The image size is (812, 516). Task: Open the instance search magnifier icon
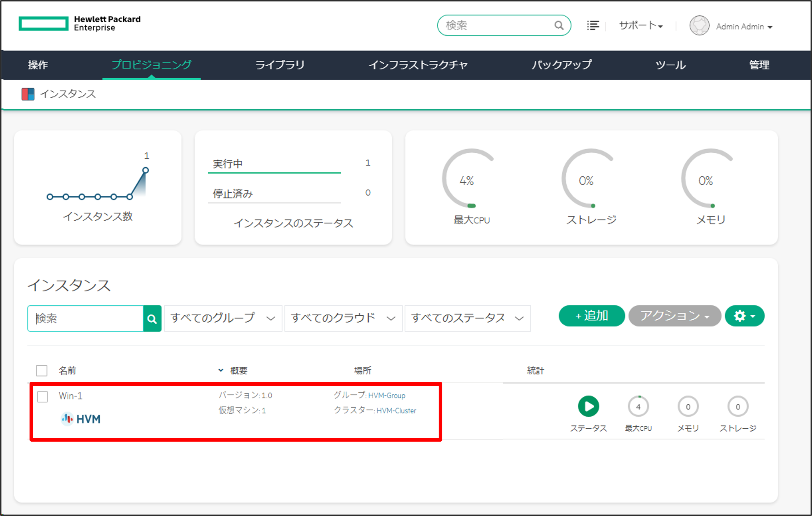click(152, 318)
